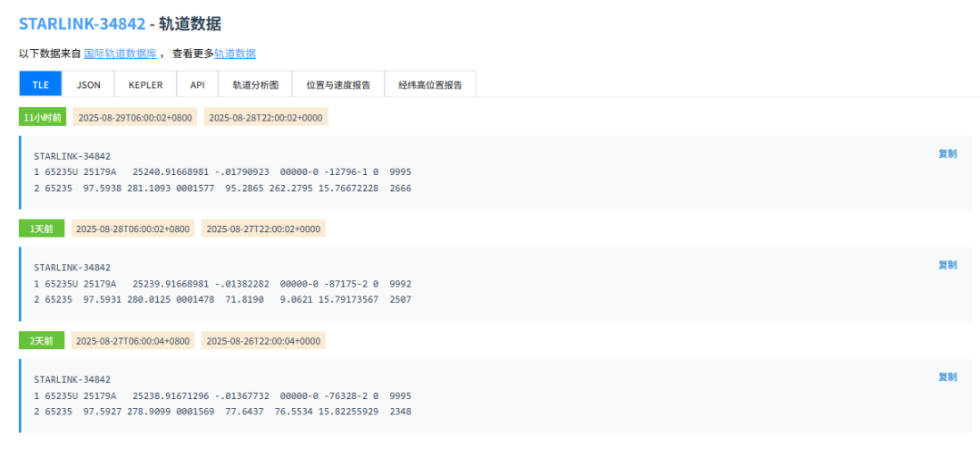Switch to 位置与速度报告 tab
Viewport: 980px width, 458px height.
coord(338,84)
